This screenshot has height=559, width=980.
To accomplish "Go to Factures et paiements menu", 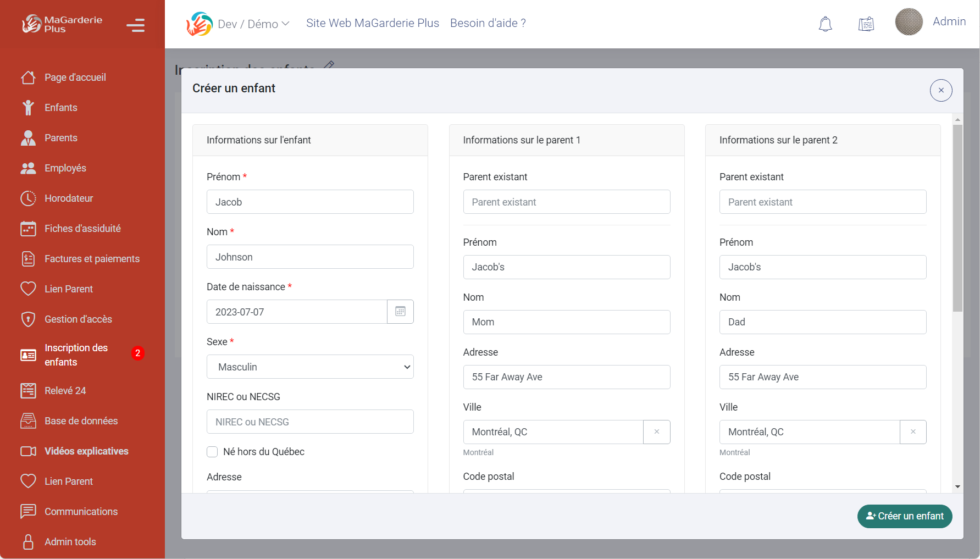I will [92, 259].
